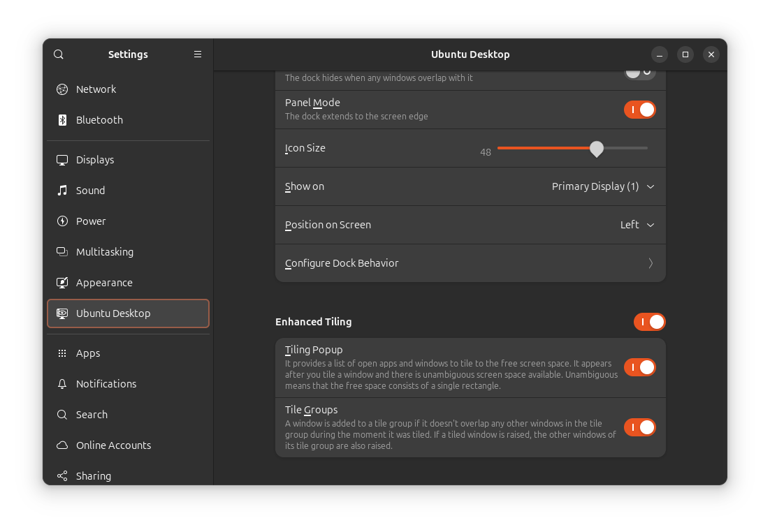Select the Notifications bell icon
Screen dimensions: 770x532
coord(62,383)
